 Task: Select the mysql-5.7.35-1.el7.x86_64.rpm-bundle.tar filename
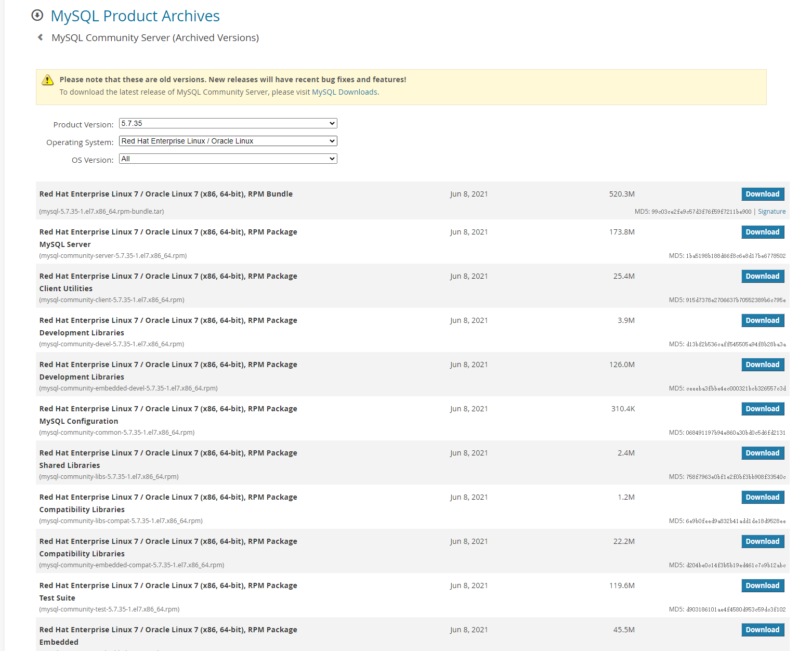(101, 212)
